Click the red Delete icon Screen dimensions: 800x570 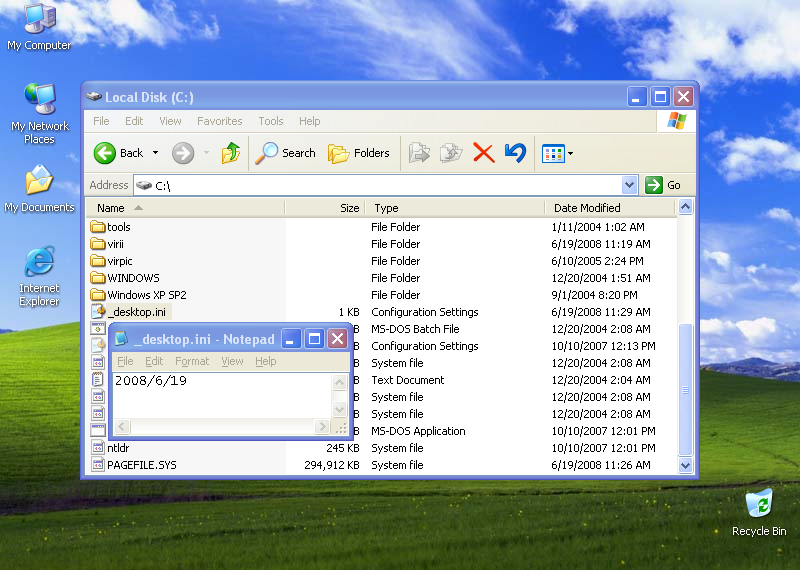[484, 153]
